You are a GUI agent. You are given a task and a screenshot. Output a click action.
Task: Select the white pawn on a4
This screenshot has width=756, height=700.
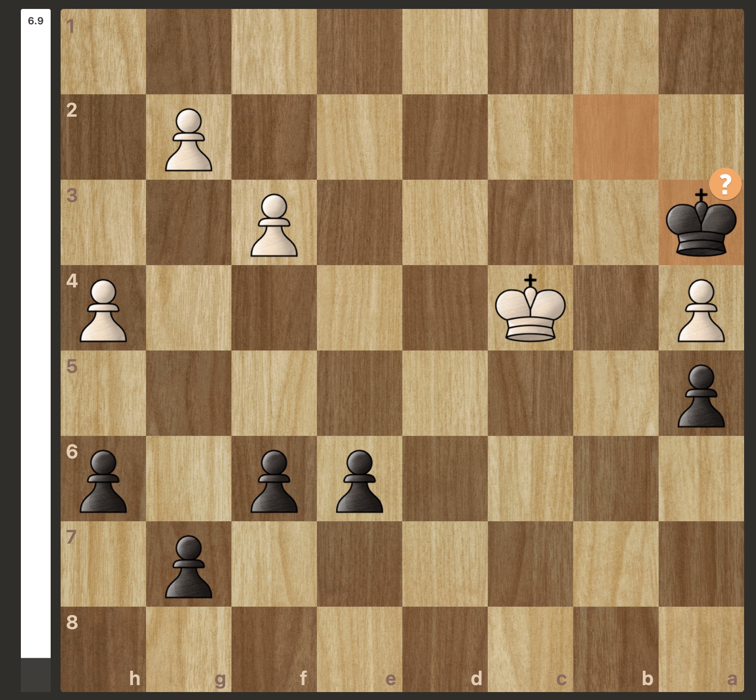(701, 311)
